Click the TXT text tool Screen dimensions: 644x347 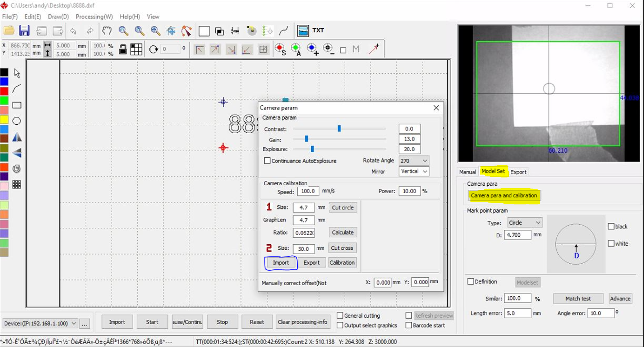(318, 31)
